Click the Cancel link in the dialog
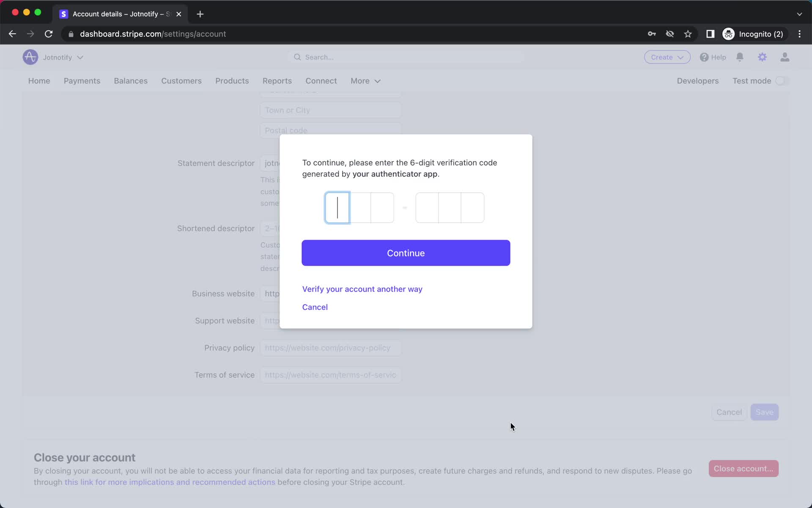This screenshot has height=508, width=812. tap(315, 306)
